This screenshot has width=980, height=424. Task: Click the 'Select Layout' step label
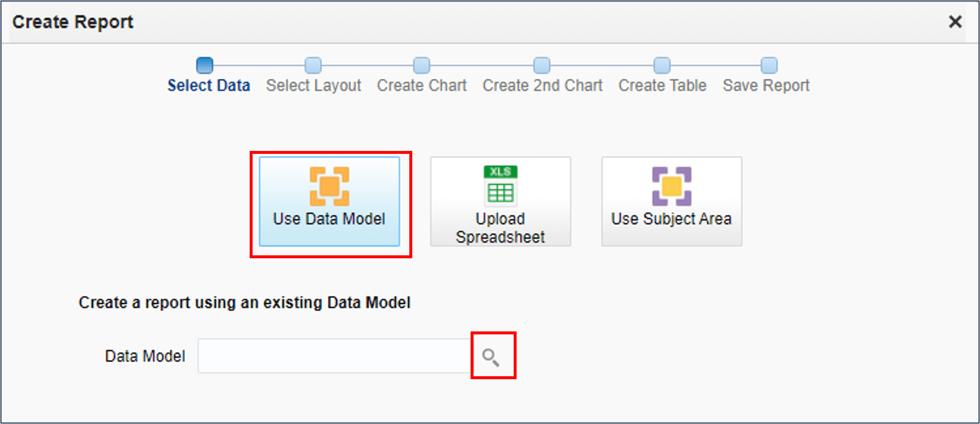click(x=313, y=86)
